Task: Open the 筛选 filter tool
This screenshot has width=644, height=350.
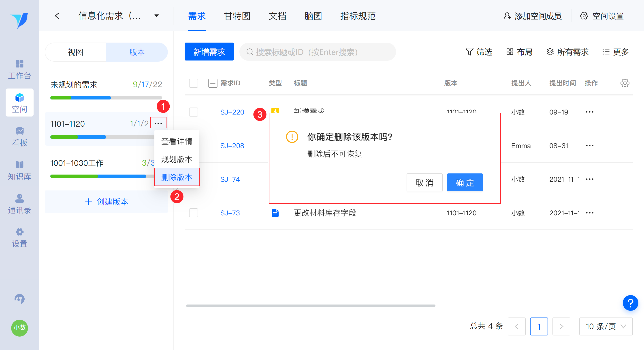Action: [479, 52]
